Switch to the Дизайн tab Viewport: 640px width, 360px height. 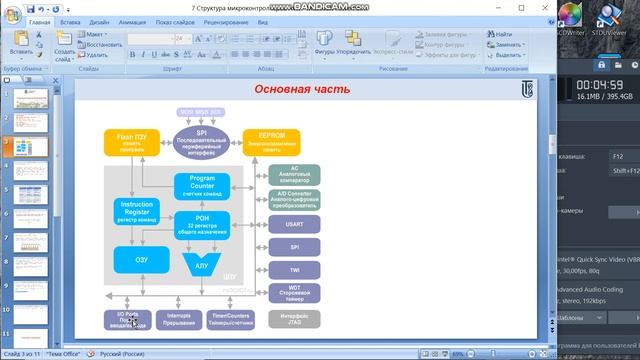[x=99, y=22]
